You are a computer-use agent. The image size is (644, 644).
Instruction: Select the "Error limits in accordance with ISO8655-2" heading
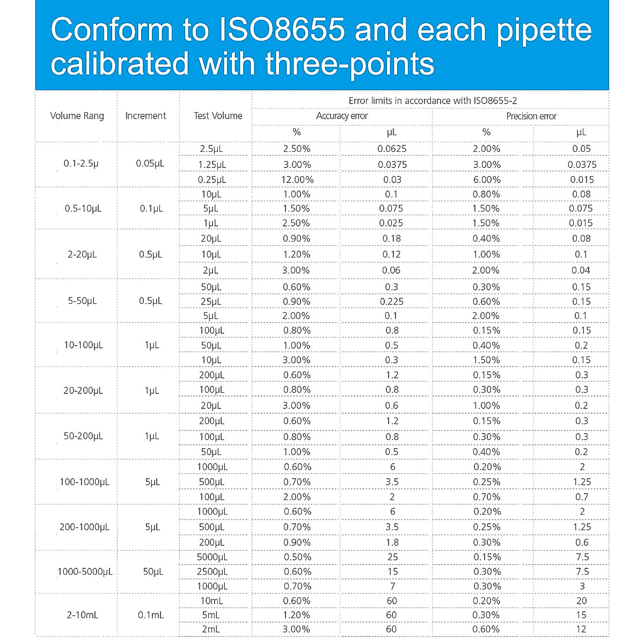[x=433, y=101]
